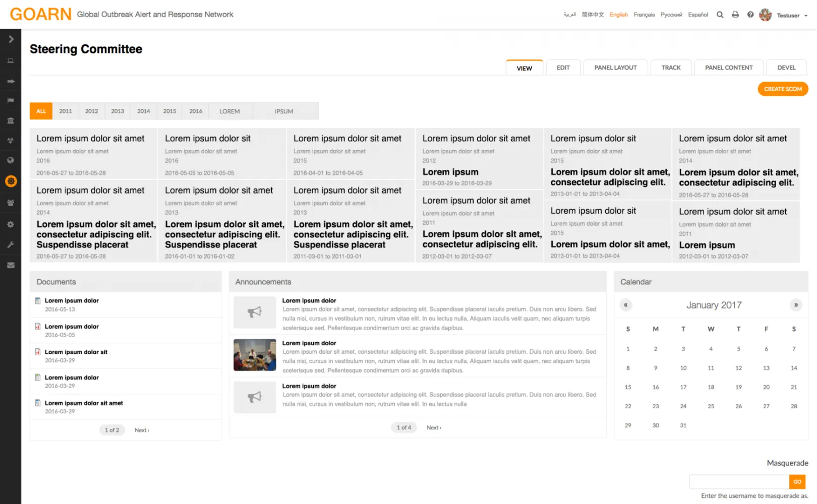Open the PANEL CONTENT tab

click(x=729, y=68)
